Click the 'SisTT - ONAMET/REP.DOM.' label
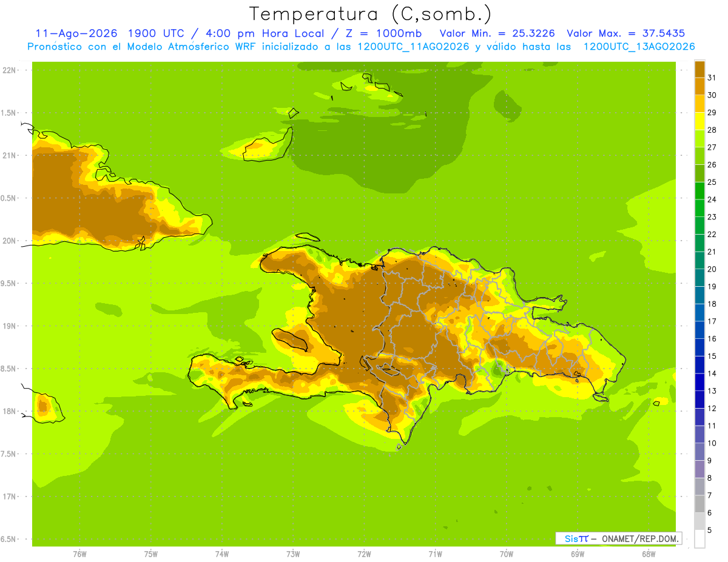The height and width of the screenshot is (562, 728). 618,538
